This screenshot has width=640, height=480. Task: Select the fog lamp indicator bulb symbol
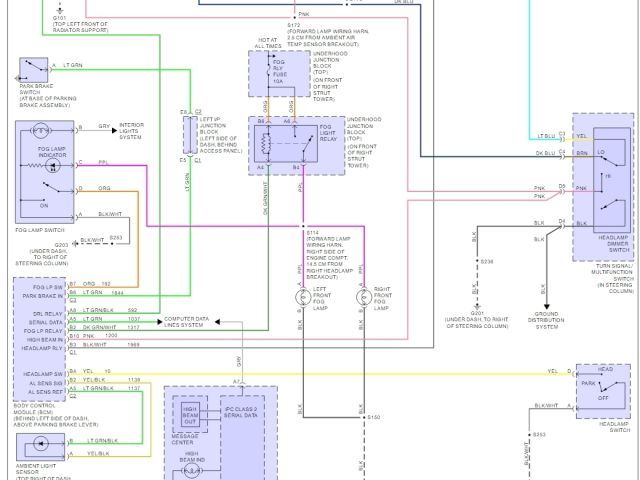coord(40,131)
